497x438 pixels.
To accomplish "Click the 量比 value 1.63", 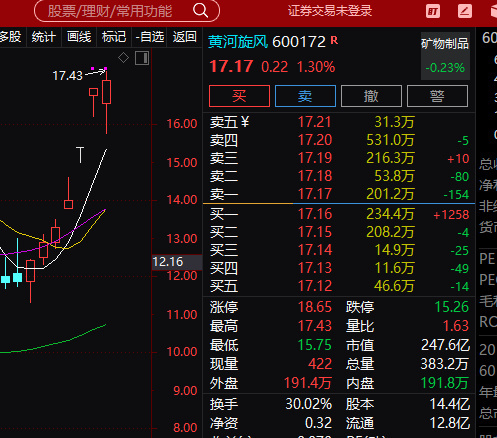I will (456, 326).
